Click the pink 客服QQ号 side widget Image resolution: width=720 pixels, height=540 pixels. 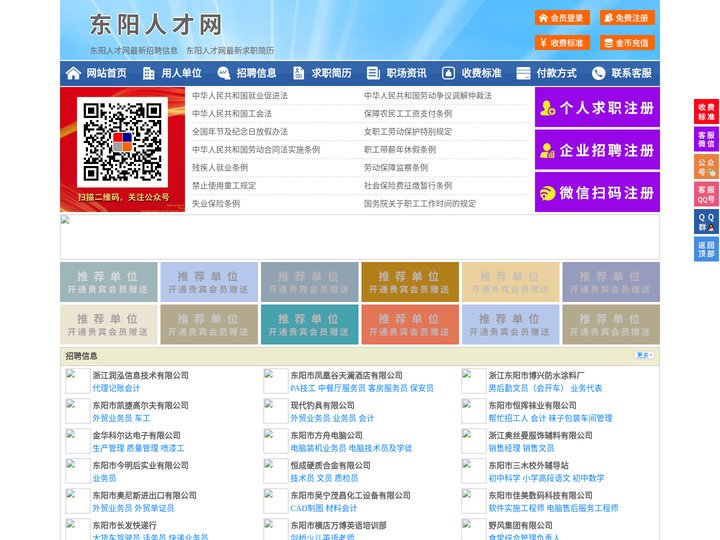click(706, 194)
